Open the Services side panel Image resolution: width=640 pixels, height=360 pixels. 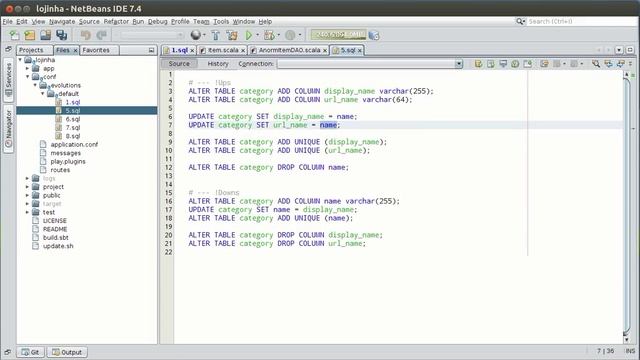(9, 80)
